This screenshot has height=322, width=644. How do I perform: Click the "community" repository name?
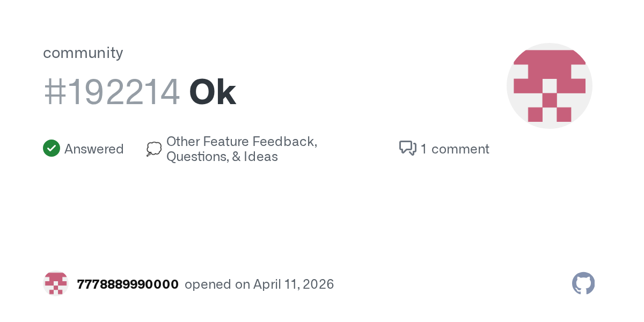pos(83,53)
